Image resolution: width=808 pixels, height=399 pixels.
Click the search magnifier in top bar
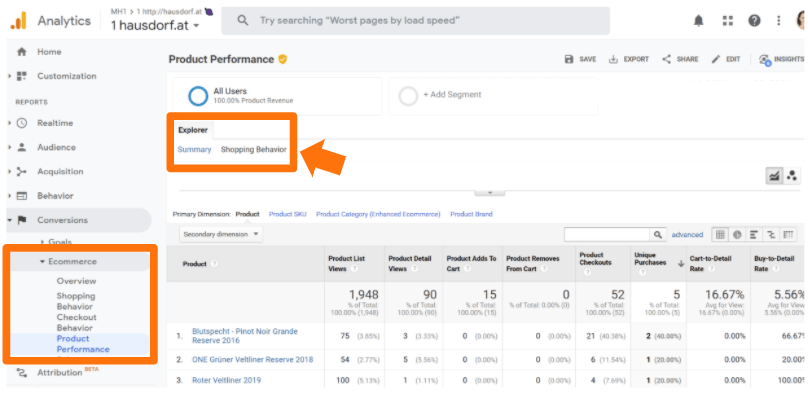242,21
